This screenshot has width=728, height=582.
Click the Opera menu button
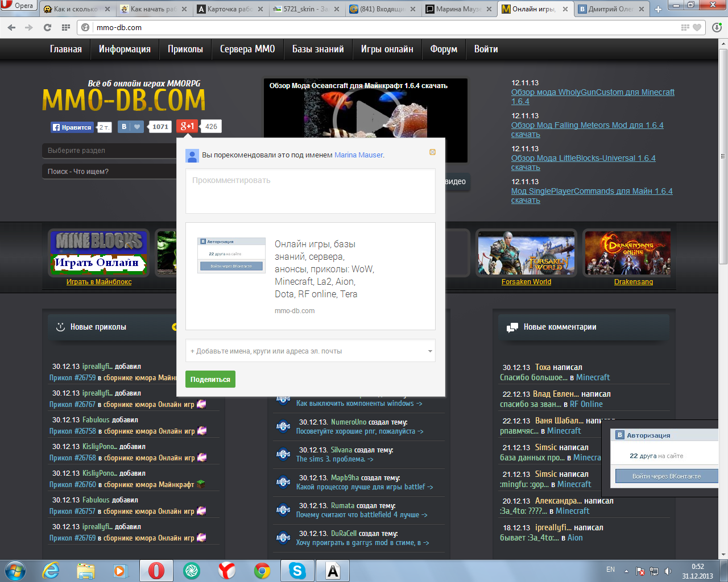point(18,6)
